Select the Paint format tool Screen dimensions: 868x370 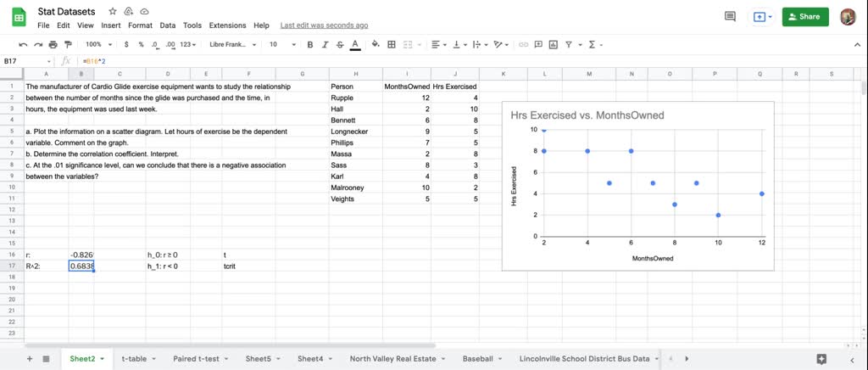coord(67,44)
